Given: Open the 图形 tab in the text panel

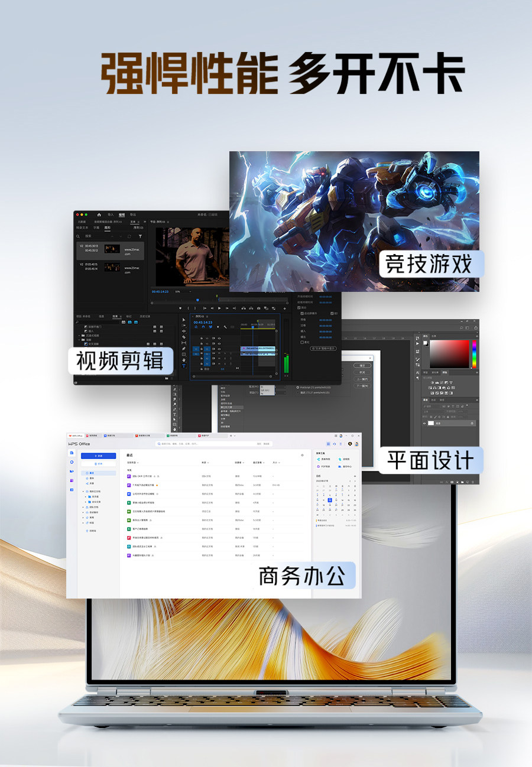Looking at the screenshot, I should pyautogui.click(x=108, y=227).
